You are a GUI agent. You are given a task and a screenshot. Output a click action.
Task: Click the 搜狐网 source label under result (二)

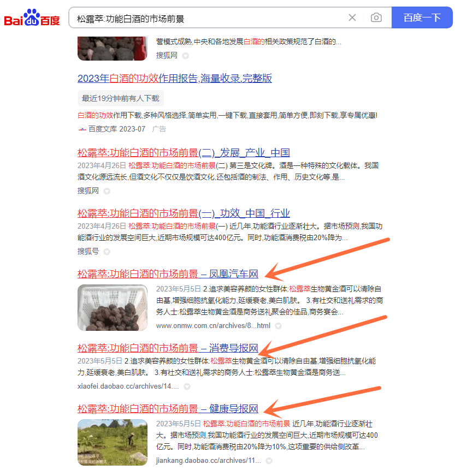click(88, 191)
